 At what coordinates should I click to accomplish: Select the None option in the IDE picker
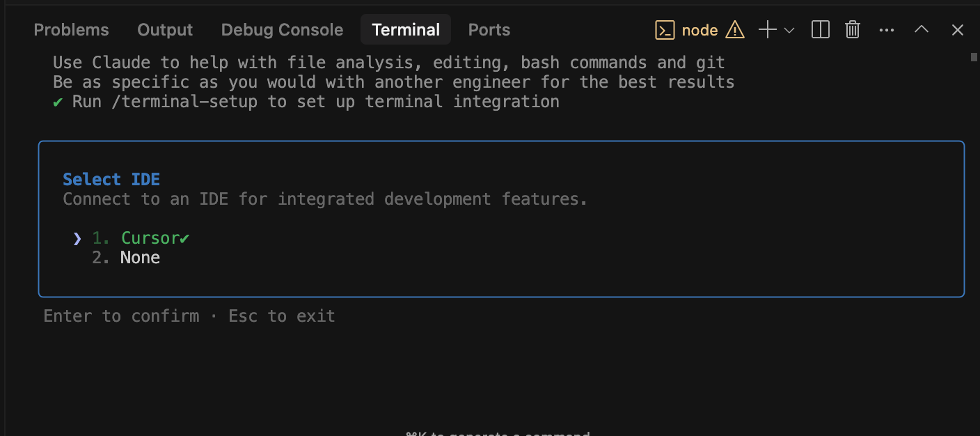140,258
